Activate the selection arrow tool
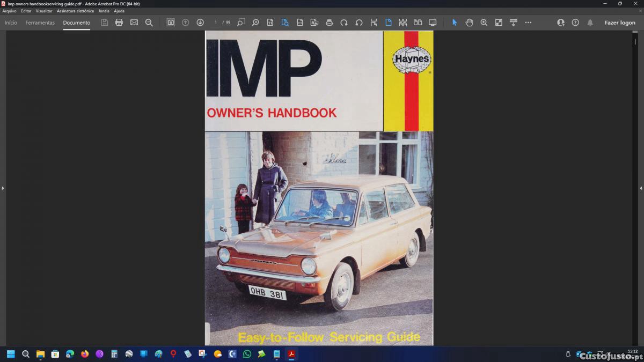 (x=455, y=23)
